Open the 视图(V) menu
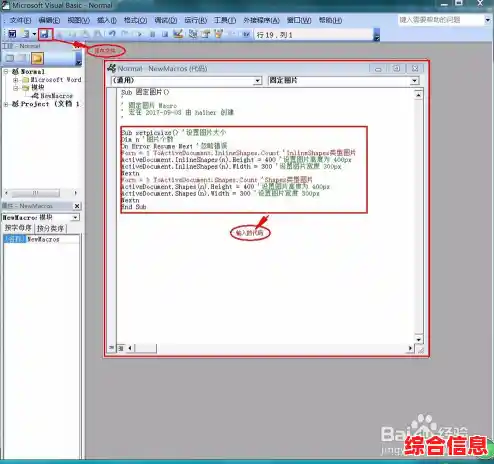 pos(79,20)
